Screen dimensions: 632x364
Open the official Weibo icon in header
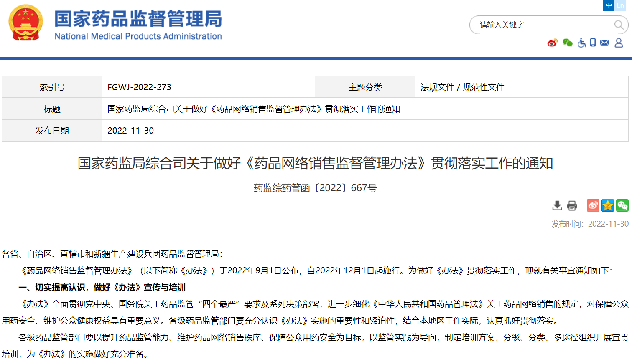(x=552, y=43)
